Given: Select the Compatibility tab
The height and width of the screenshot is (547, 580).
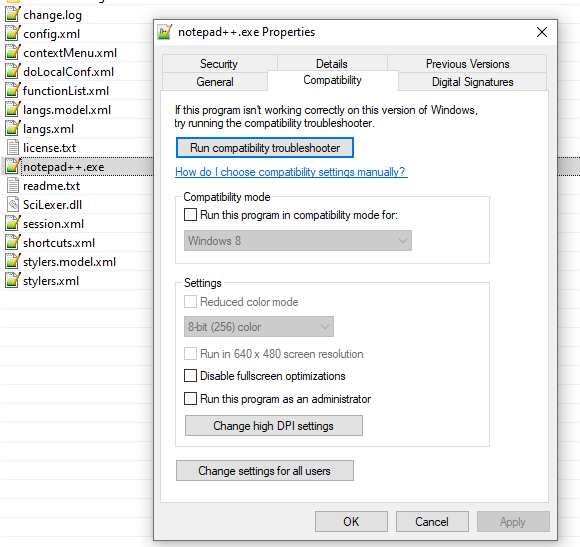Looking at the screenshot, I should tap(333, 80).
